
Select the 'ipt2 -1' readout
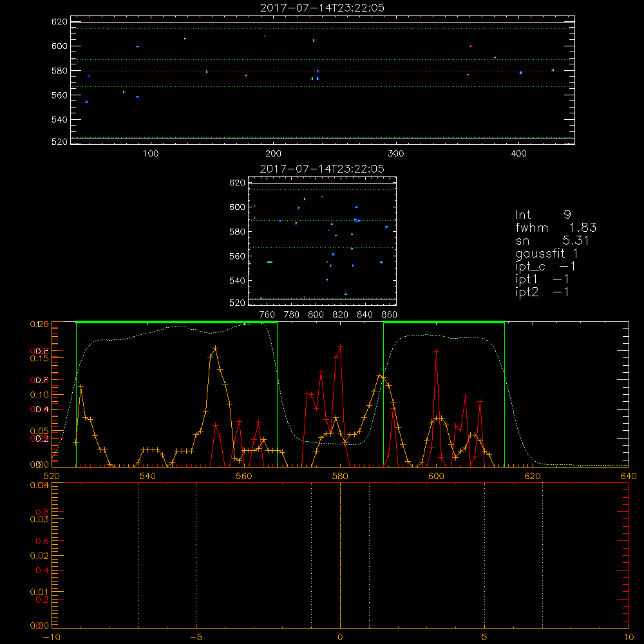pos(542,292)
